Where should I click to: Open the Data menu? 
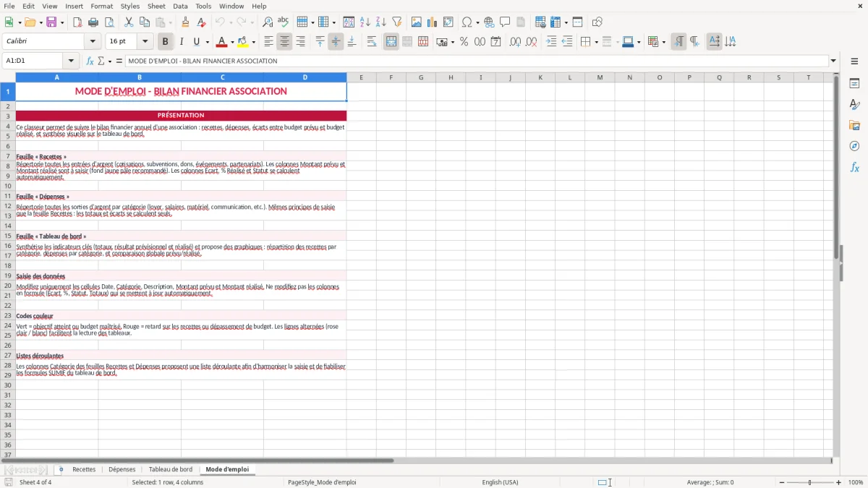180,6
